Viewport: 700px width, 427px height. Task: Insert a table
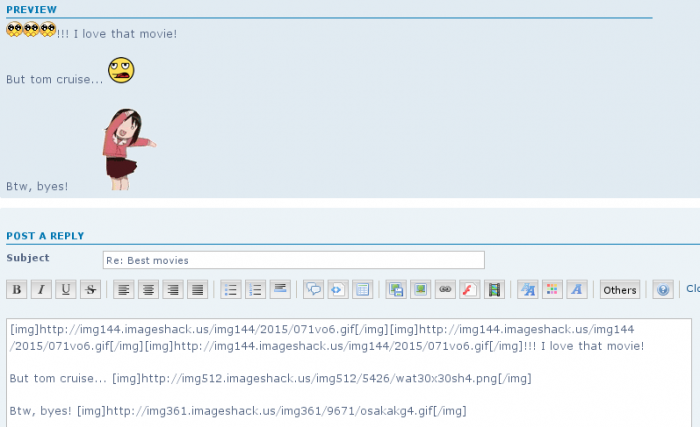click(362, 289)
